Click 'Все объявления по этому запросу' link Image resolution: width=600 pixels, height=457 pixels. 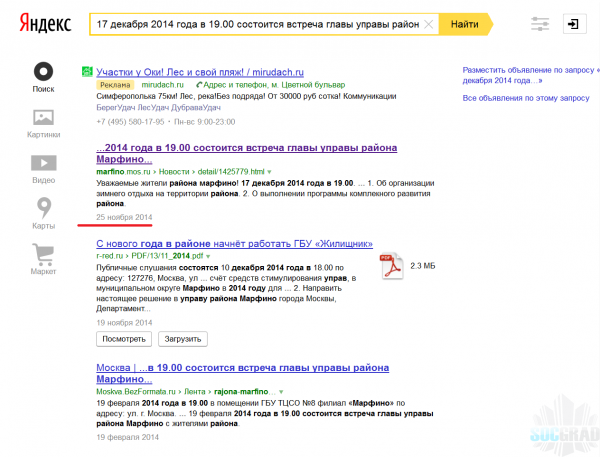pos(513,100)
